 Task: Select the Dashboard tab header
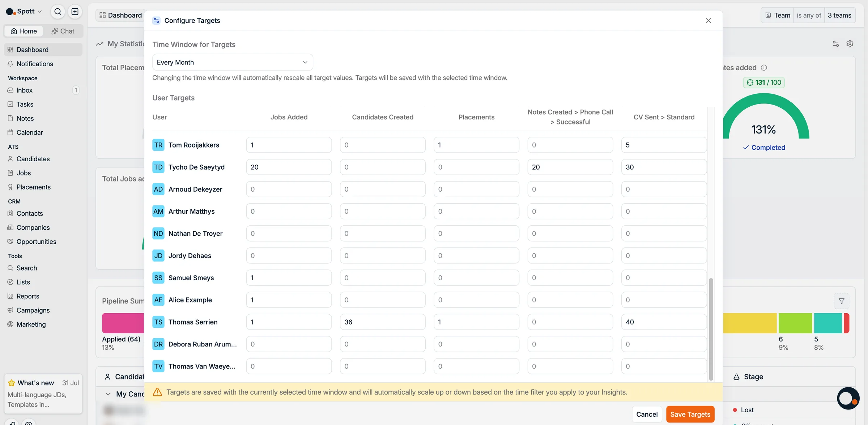click(x=120, y=15)
